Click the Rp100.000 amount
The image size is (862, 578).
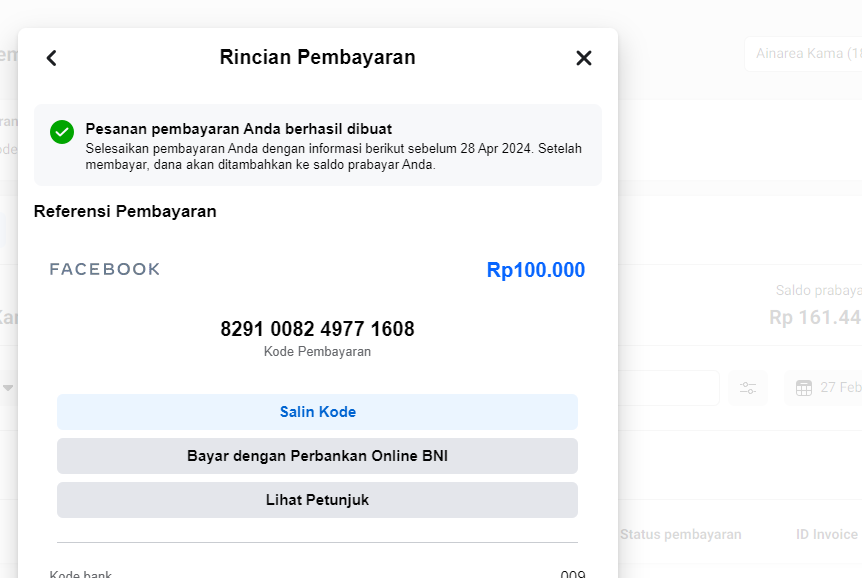[535, 270]
